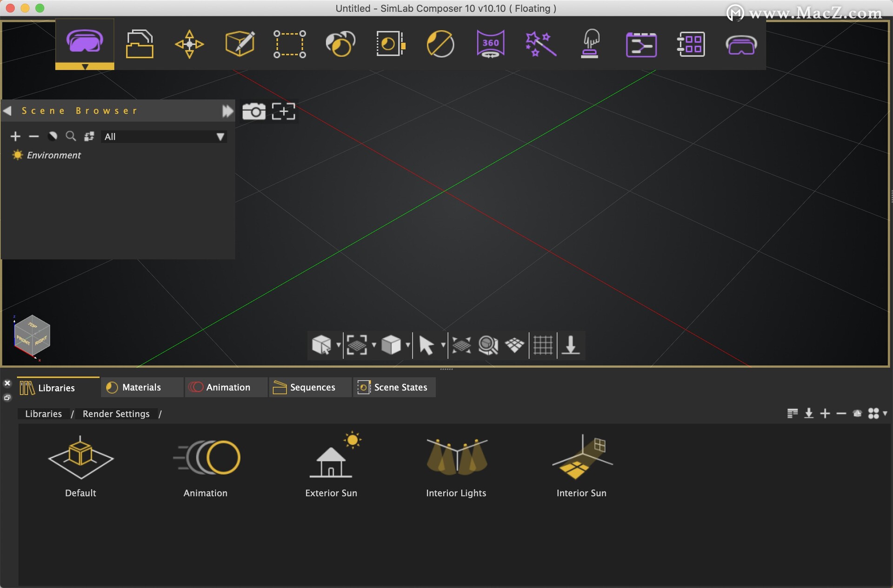This screenshot has height=588, width=893.
Task: Click the view orientation navigation cube
Action: [x=32, y=337]
